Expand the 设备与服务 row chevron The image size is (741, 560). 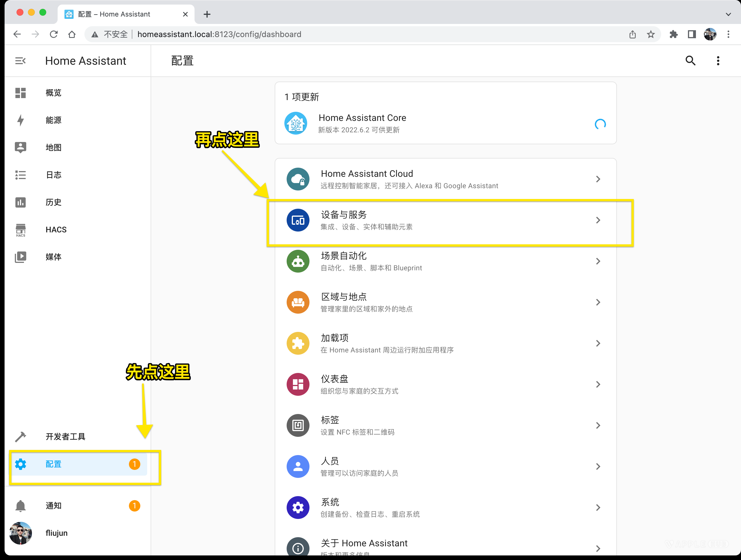pos(598,220)
